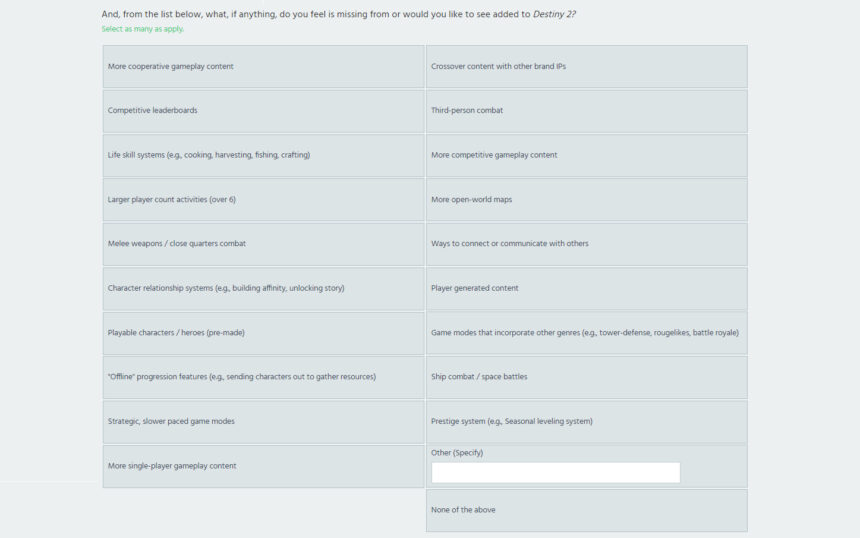Pick 'Playable characters / heroes (pre-made)'

pyautogui.click(x=263, y=333)
